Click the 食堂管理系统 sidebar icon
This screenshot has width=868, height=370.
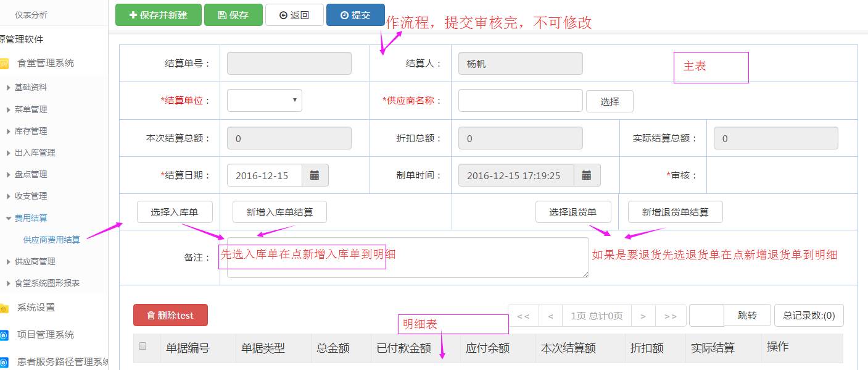click(x=4, y=63)
